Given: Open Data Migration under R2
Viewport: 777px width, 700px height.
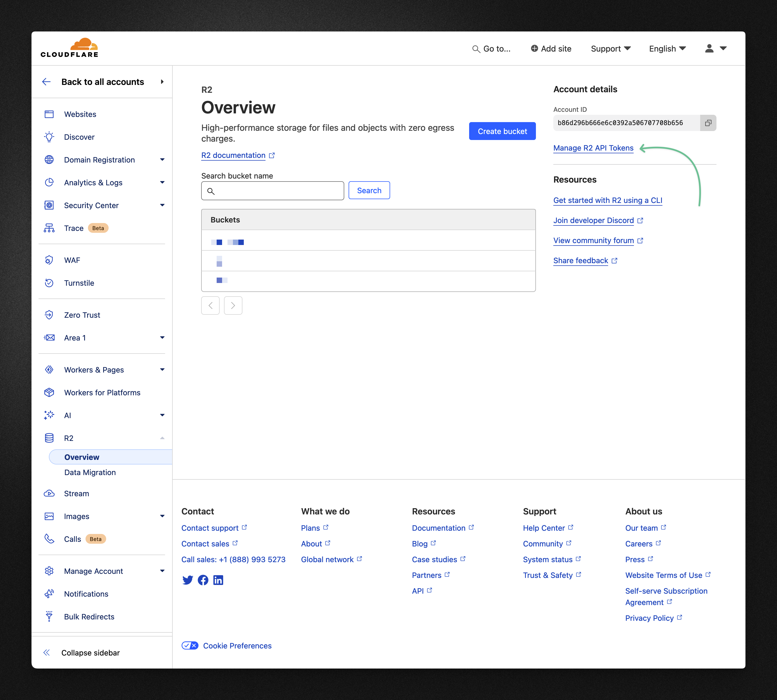Looking at the screenshot, I should pyautogui.click(x=90, y=472).
